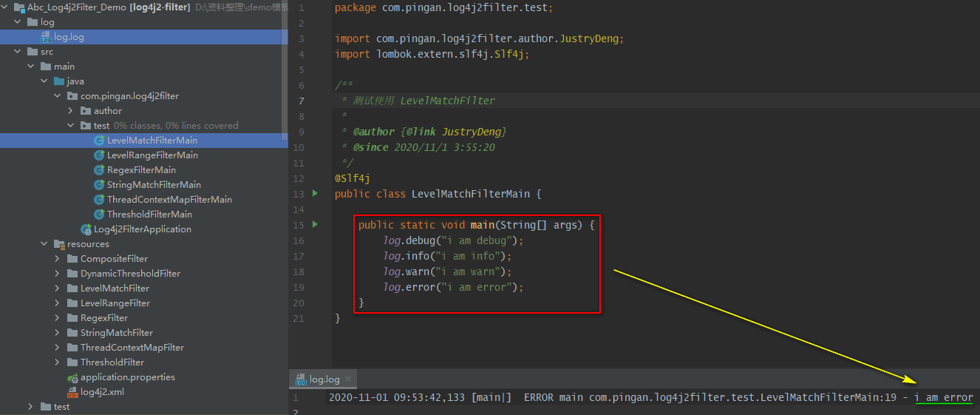Click the StringMatchFilterMain class icon
The image size is (980, 415).
click(99, 185)
